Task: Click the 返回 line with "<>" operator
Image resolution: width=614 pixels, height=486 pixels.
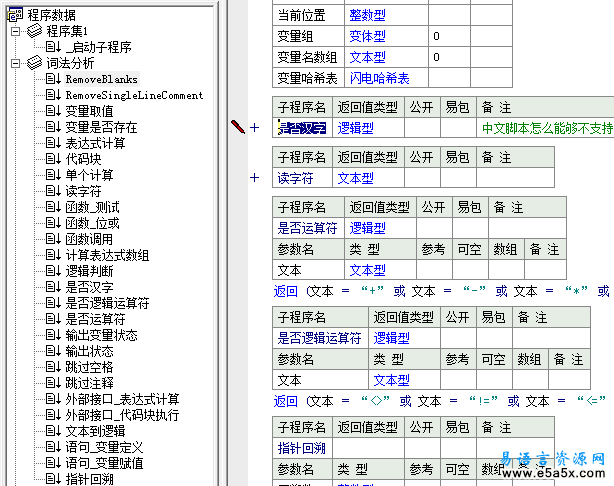Action: coord(440,401)
